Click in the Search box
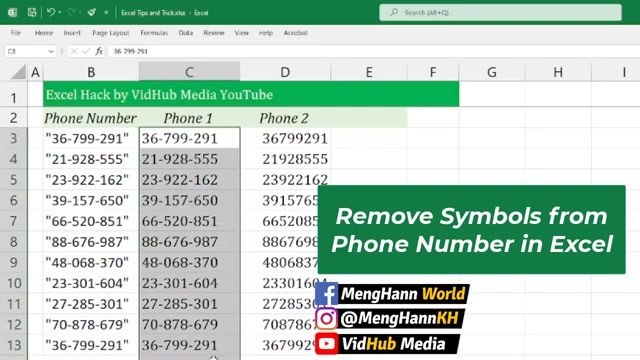640x360 pixels. point(500,12)
